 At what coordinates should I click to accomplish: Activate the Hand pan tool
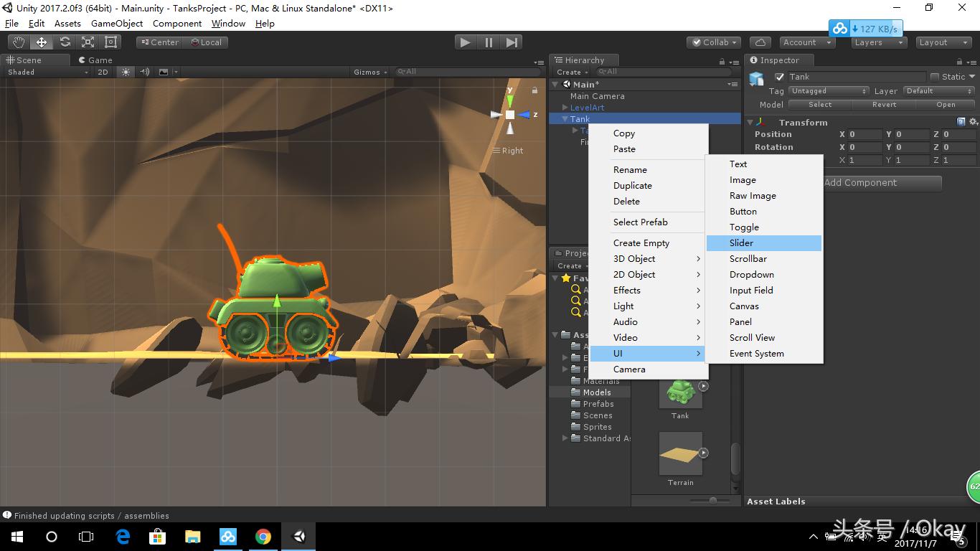coord(18,42)
